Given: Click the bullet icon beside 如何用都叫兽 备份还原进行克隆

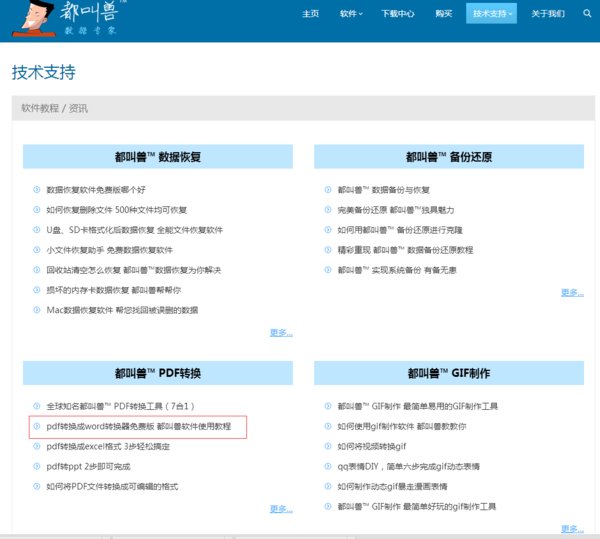Looking at the screenshot, I should coord(328,230).
